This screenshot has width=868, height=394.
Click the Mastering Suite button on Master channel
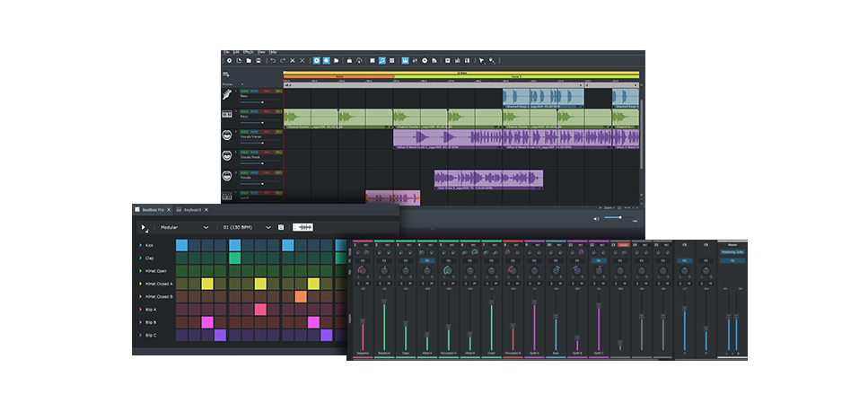coord(732,252)
